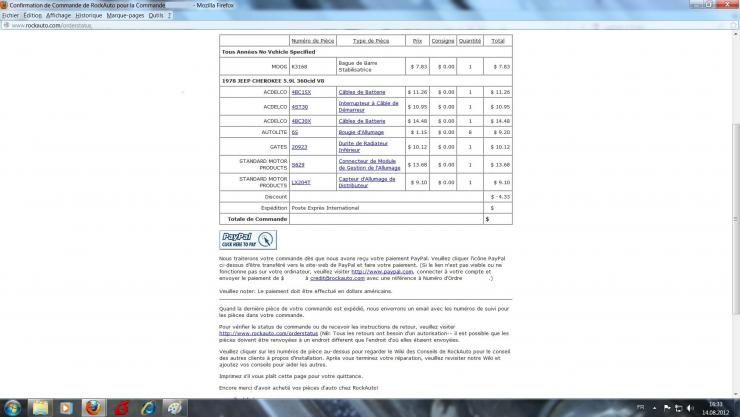This screenshot has width=740, height=417.
Task: Click the address bar URL field
Action: (x=368, y=25)
